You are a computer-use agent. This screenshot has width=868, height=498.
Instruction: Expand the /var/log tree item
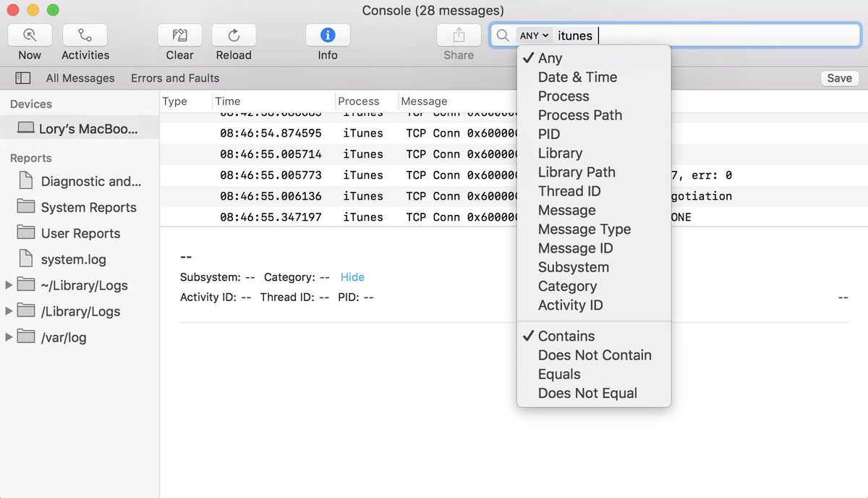9,337
